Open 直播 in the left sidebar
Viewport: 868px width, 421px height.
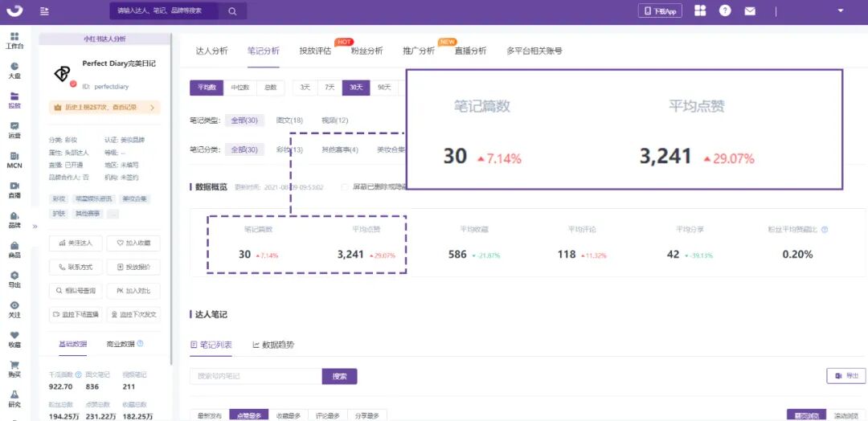pos(14,190)
